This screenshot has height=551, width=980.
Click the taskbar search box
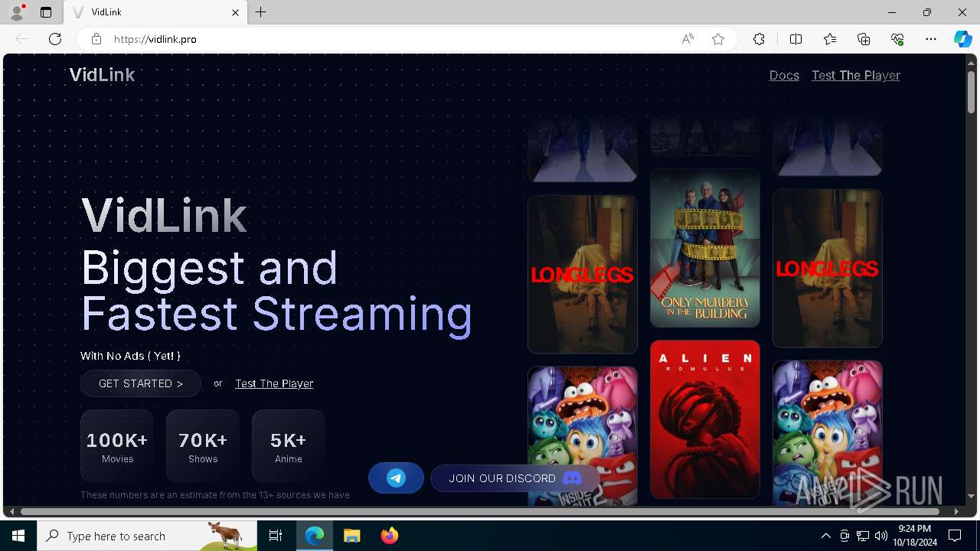pos(147,536)
